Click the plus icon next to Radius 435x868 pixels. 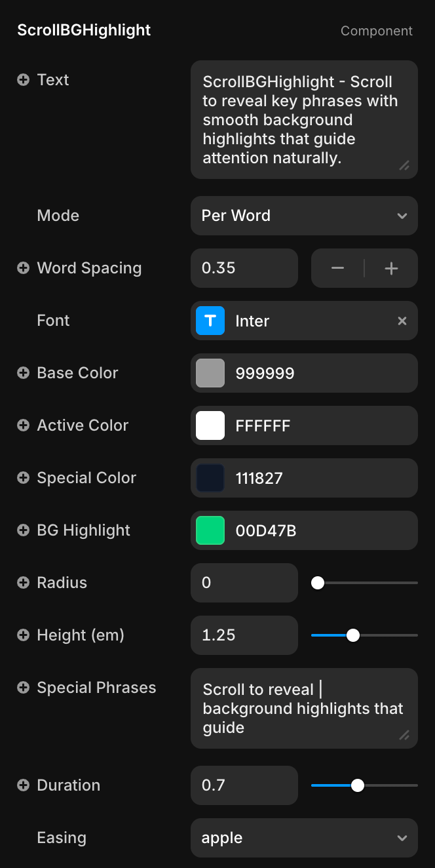click(x=23, y=583)
